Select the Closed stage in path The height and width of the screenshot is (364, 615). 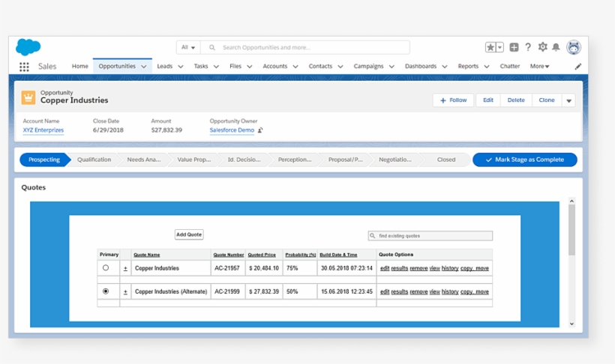(446, 160)
